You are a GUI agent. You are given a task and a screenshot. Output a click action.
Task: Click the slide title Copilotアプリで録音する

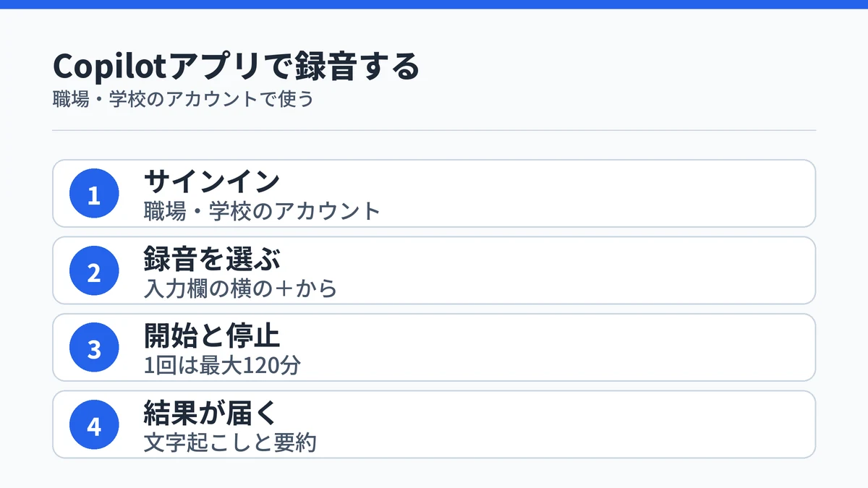point(237,67)
